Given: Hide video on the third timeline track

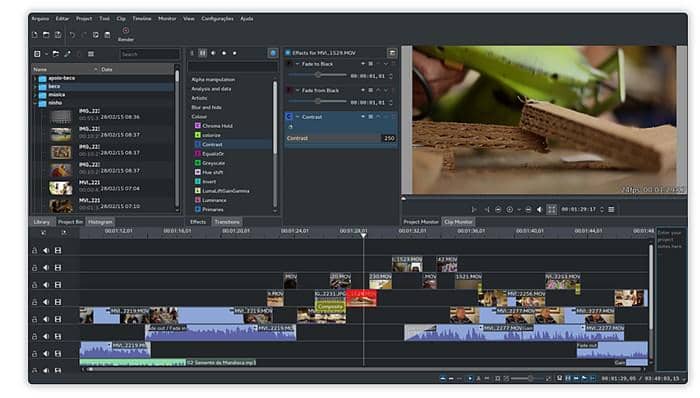Looking at the screenshot, I should (x=58, y=285).
